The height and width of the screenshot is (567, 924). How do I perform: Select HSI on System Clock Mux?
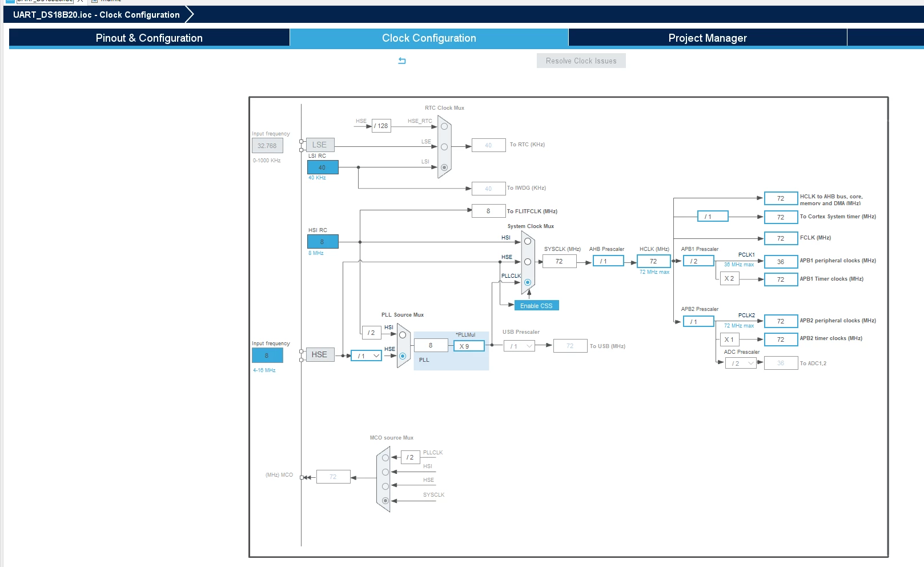pos(528,241)
